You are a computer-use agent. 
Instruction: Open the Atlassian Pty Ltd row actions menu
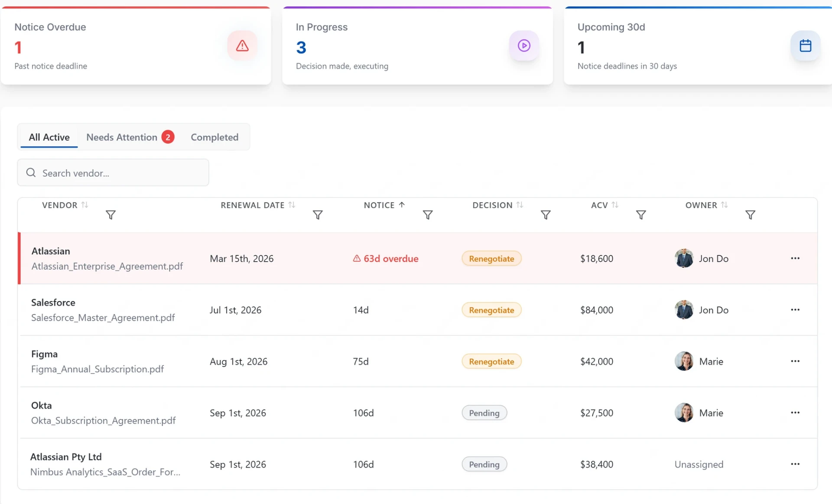pyautogui.click(x=795, y=464)
